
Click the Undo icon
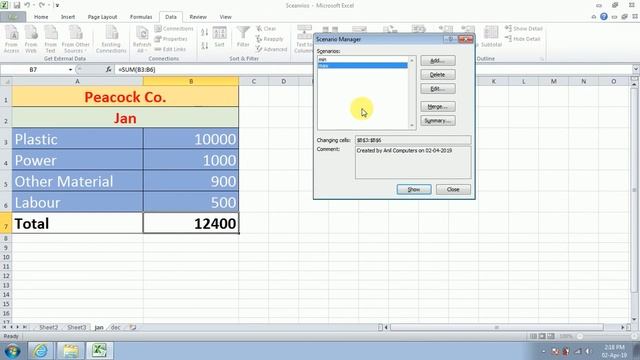[x=27, y=5]
